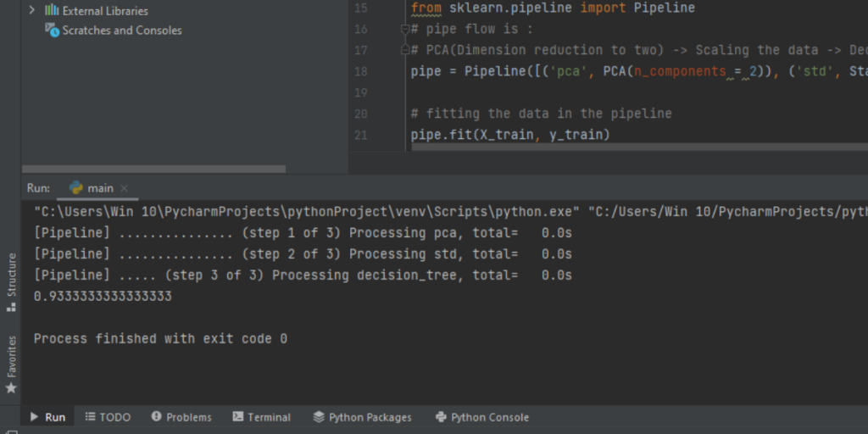Expand the External Libraries tree node

coord(31,10)
